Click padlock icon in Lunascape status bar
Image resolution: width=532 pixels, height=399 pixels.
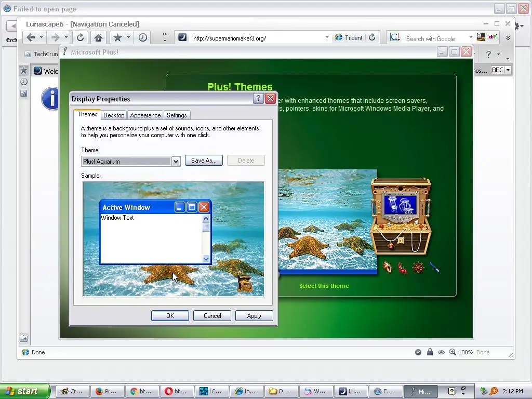pos(430,352)
